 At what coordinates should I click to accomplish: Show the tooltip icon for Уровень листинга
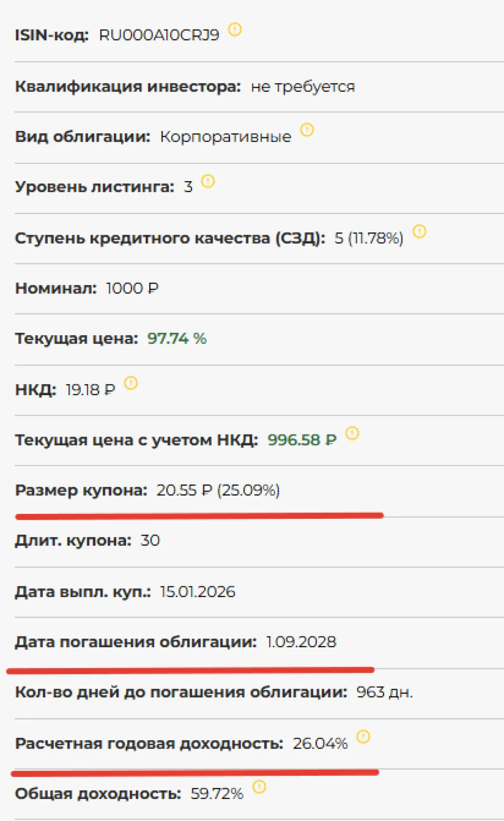tap(208, 181)
